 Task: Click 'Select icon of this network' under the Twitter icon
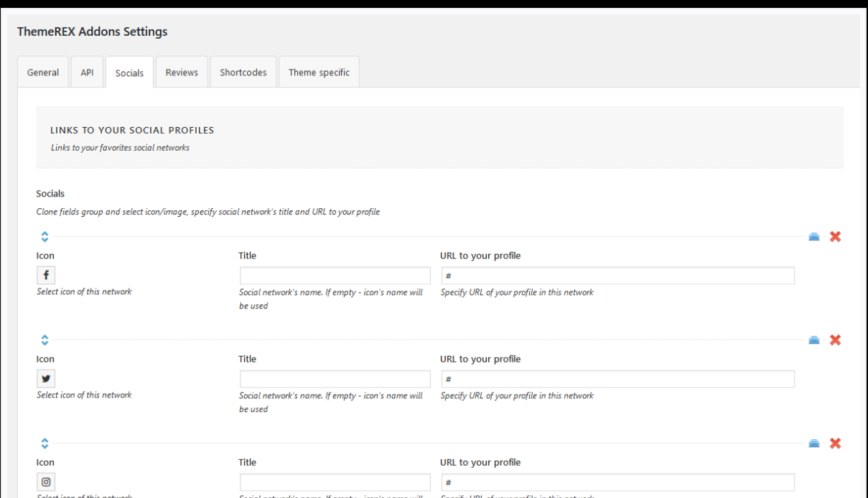[x=84, y=395]
